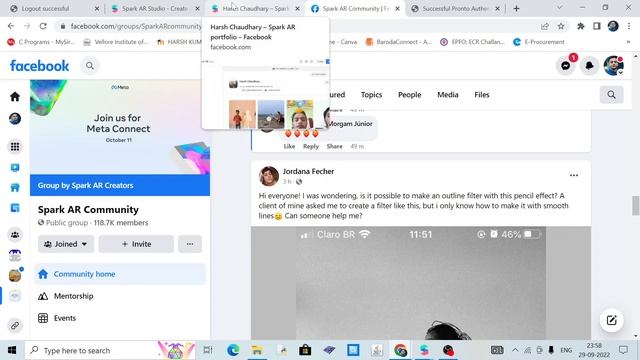
Task: Open Groups icon in left rail
Action: pyautogui.click(x=15, y=235)
